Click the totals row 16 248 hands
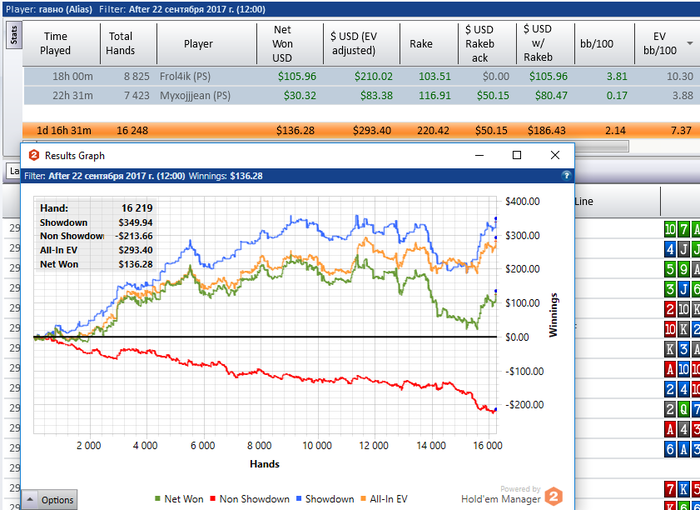The image size is (700, 510). click(132, 130)
